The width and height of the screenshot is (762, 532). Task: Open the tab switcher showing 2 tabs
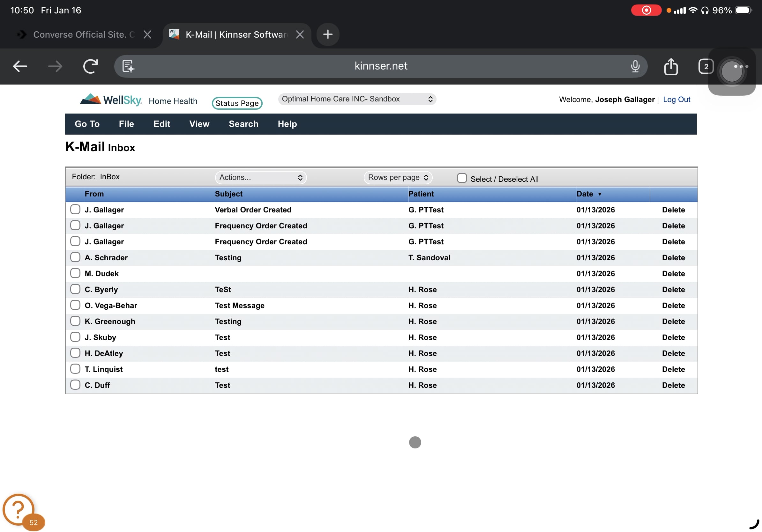coord(706,66)
